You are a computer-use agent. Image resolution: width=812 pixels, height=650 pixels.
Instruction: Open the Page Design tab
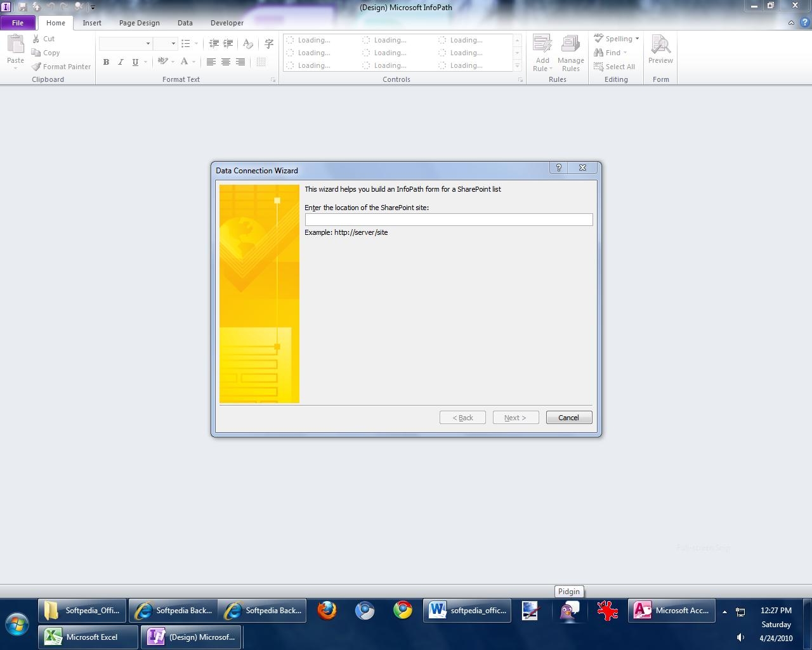click(x=140, y=23)
